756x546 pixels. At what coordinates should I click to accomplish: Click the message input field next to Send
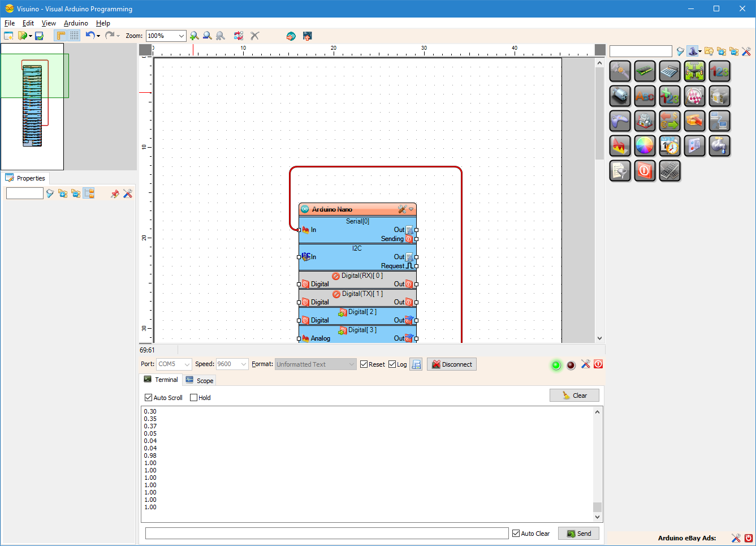point(326,532)
